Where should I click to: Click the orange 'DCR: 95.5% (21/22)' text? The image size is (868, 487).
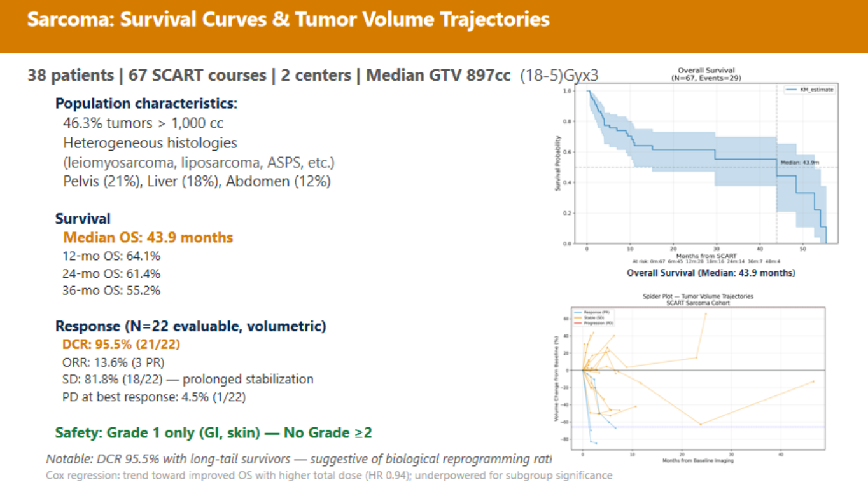(x=121, y=345)
